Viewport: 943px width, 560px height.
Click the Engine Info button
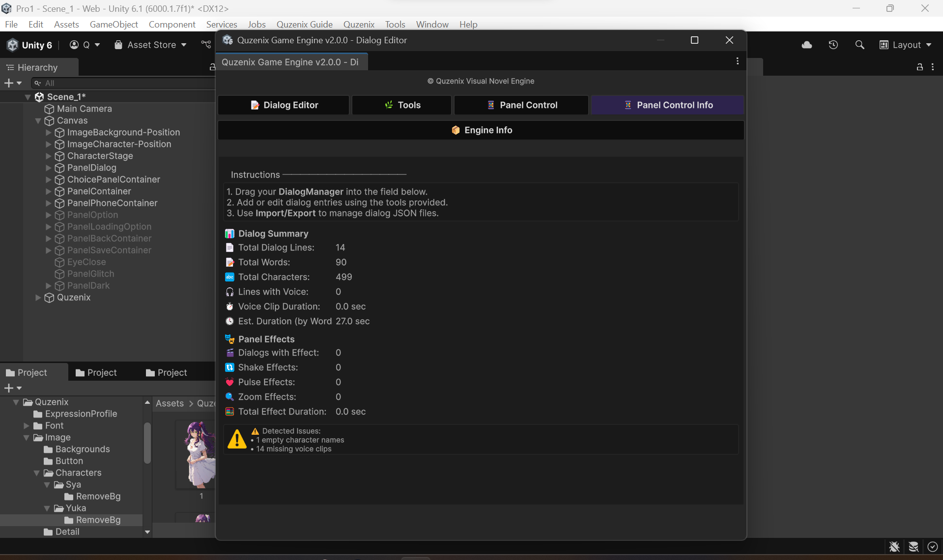pyautogui.click(x=481, y=130)
